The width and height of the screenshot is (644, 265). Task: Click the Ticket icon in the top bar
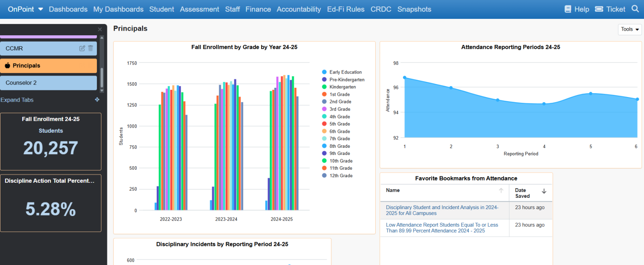[598, 9]
